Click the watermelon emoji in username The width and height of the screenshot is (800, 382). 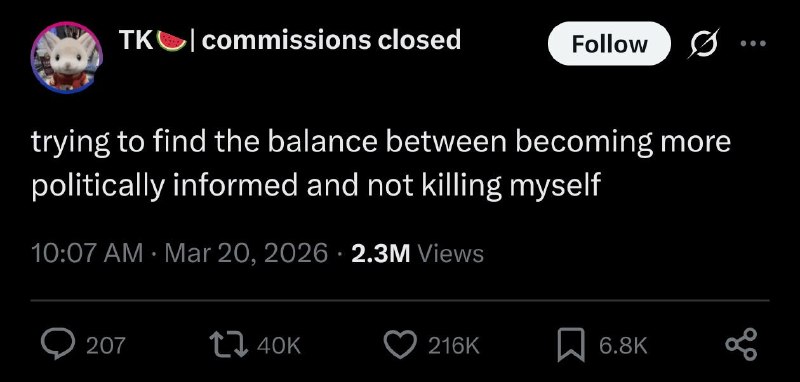pos(171,41)
